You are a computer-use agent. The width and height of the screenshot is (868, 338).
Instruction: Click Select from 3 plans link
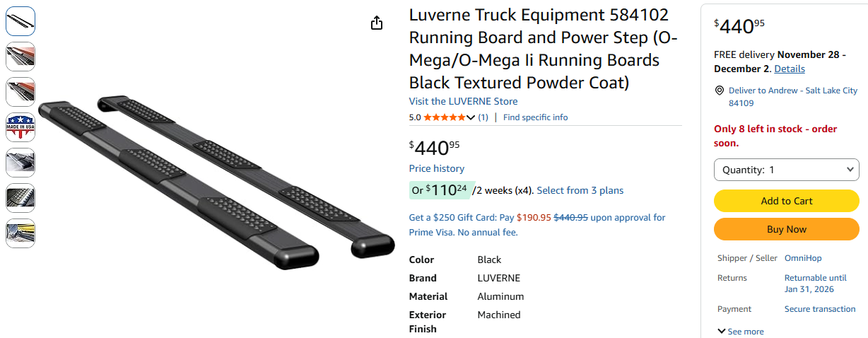tap(580, 190)
